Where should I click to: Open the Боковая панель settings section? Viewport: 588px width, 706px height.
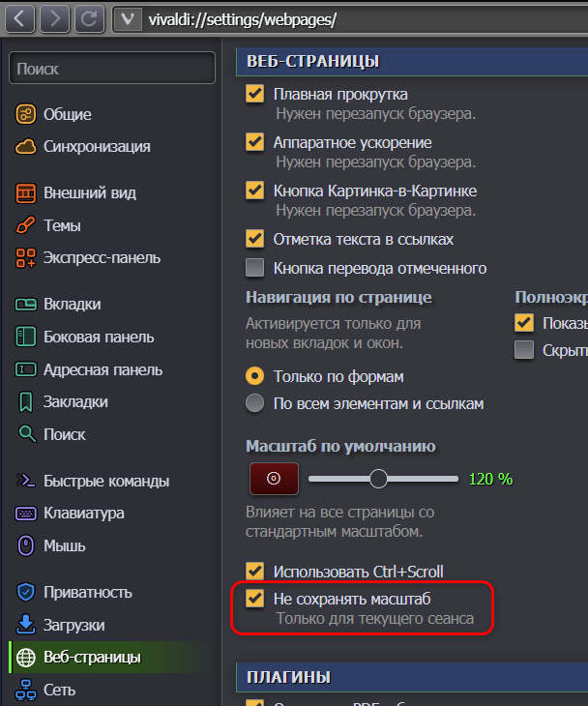[x=99, y=338]
